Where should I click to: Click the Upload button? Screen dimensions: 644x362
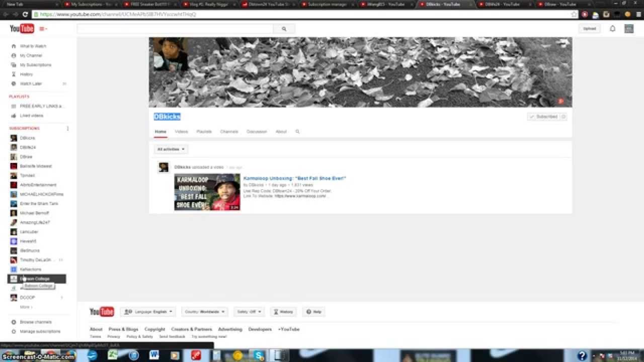click(589, 29)
